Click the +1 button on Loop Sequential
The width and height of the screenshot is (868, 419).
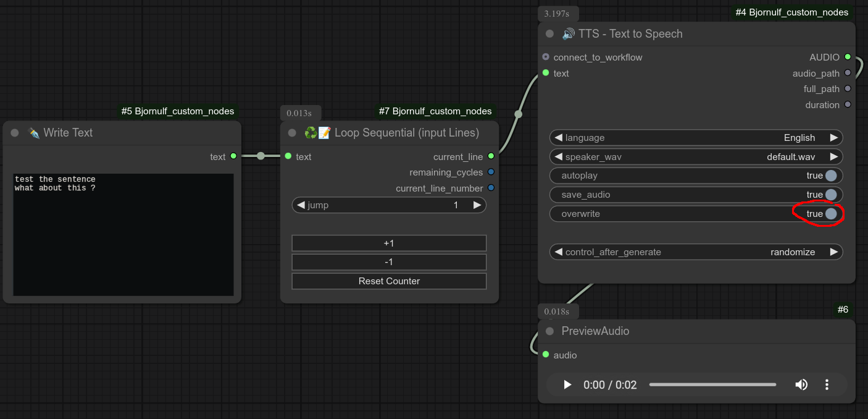point(388,243)
